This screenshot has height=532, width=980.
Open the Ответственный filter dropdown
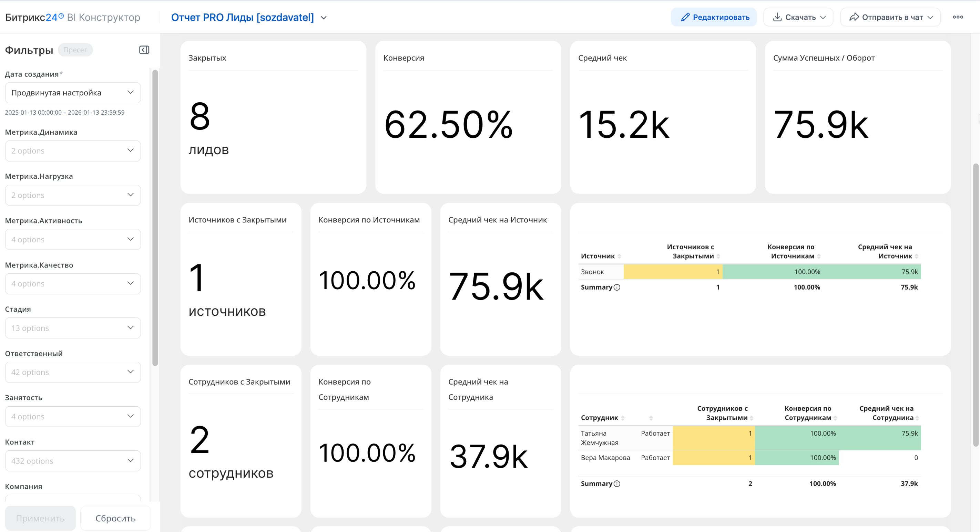pyautogui.click(x=73, y=372)
